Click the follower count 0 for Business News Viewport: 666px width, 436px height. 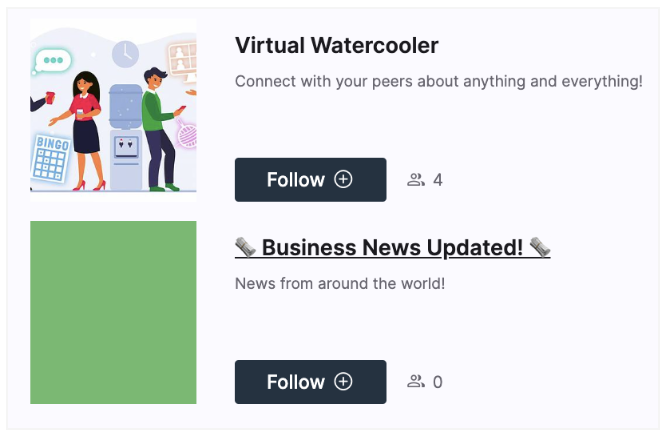(438, 382)
